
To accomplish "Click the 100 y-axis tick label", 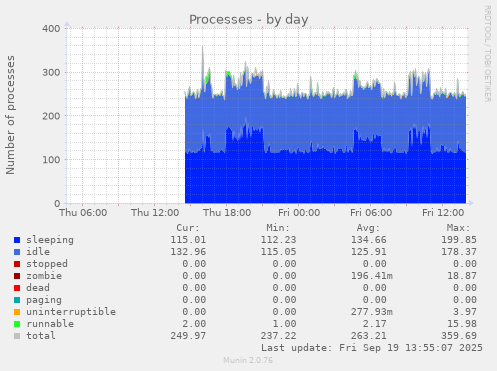I will (51, 160).
